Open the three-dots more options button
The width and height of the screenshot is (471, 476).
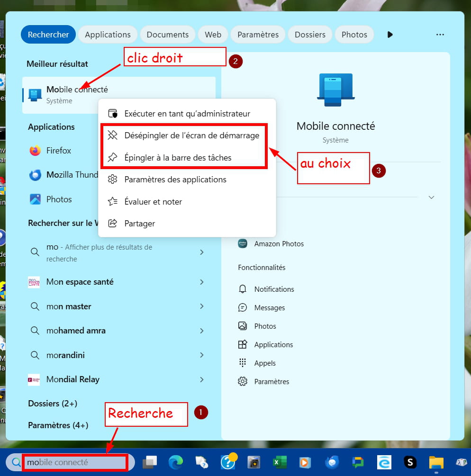(440, 35)
